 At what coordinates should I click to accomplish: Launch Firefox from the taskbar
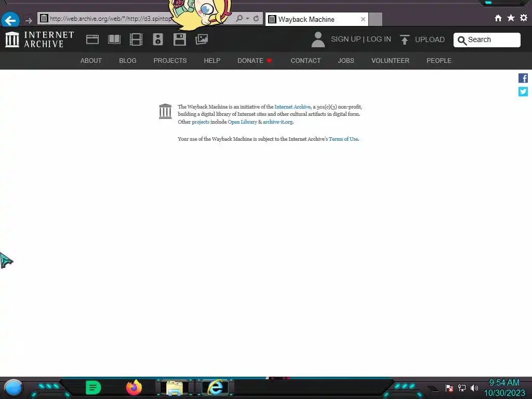pos(134,388)
